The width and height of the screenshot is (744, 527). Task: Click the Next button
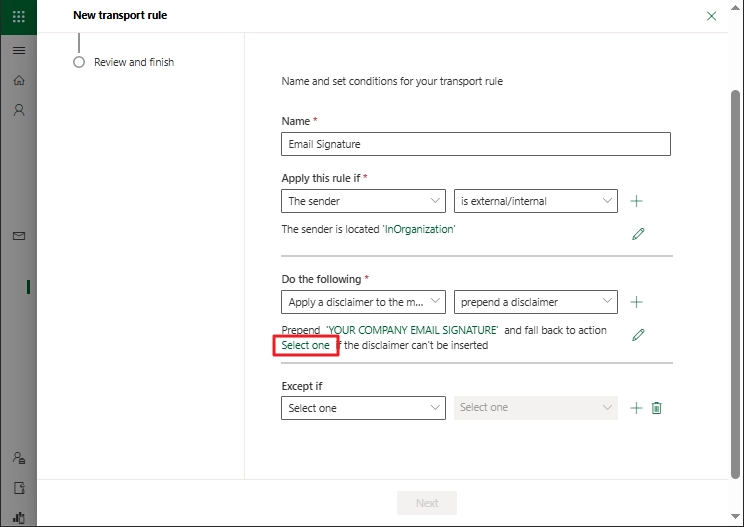point(427,503)
